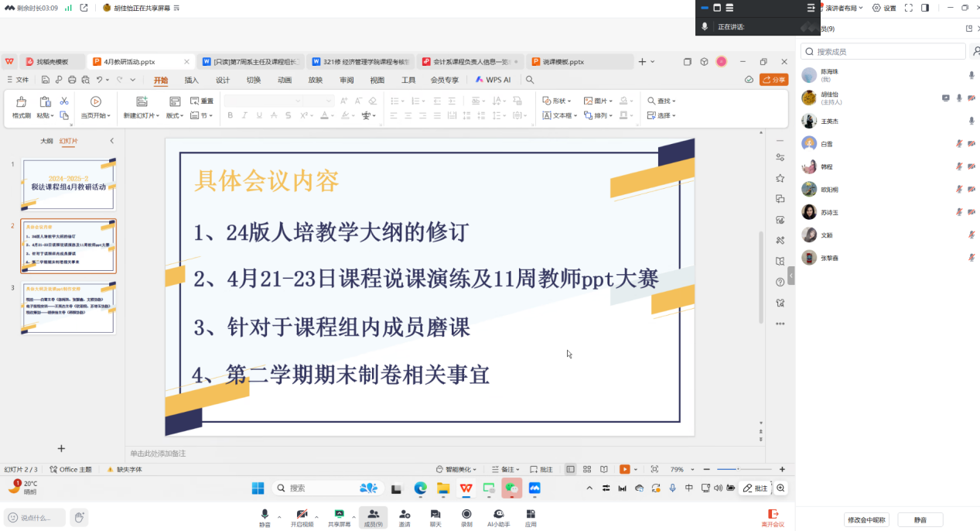This screenshot has height=531, width=980.
Task: Toggle 开启视频 camera on
Action: [302, 514]
